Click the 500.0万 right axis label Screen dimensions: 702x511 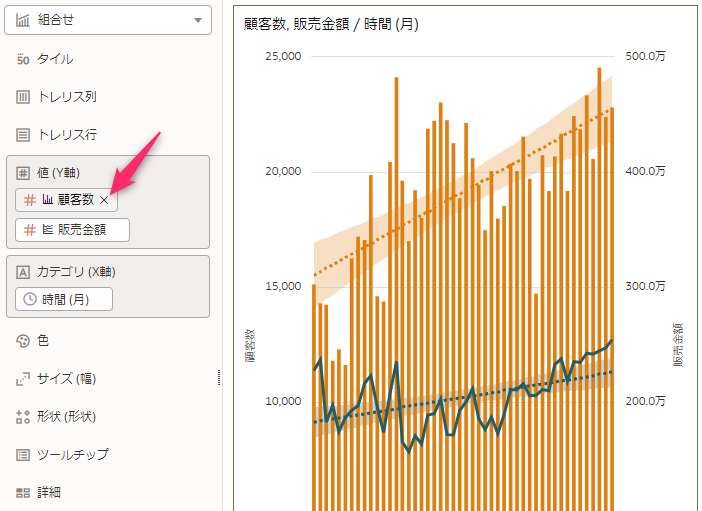click(x=645, y=56)
